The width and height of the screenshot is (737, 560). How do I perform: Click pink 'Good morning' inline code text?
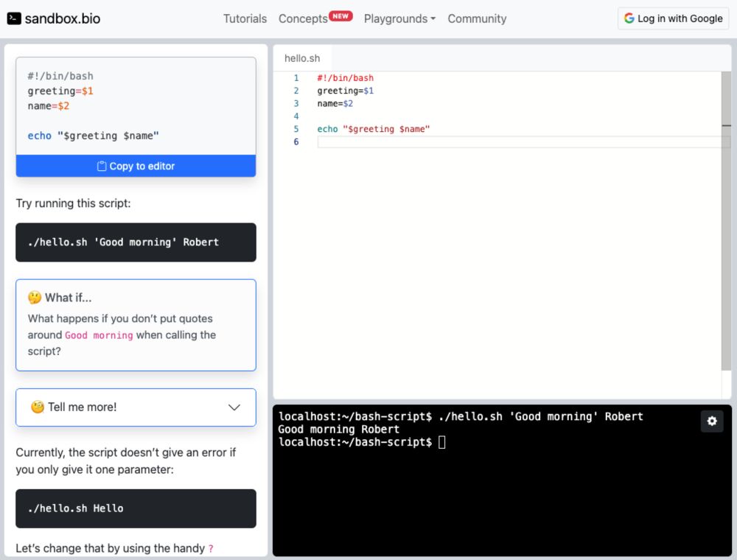pyautogui.click(x=99, y=335)
